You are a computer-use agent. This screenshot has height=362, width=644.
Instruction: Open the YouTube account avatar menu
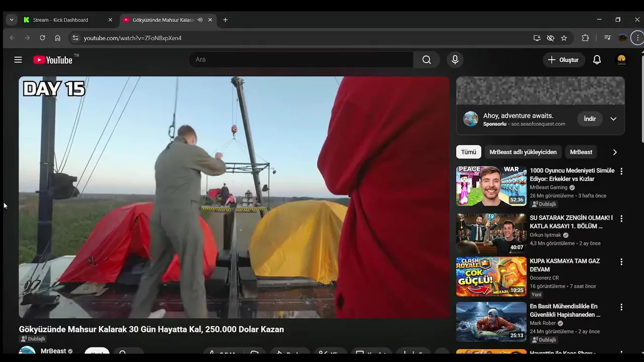coord(621,60)
